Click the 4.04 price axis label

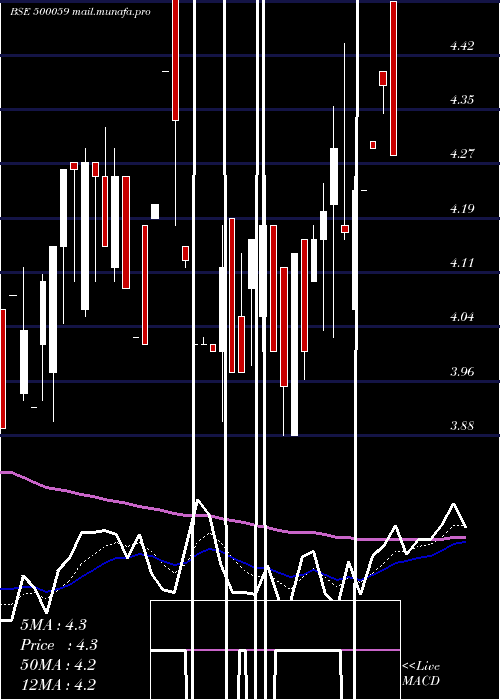pos(462,317)
